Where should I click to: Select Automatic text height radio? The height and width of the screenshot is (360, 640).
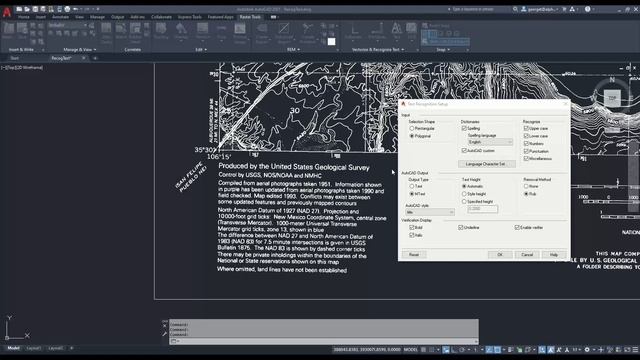(464, 186)
